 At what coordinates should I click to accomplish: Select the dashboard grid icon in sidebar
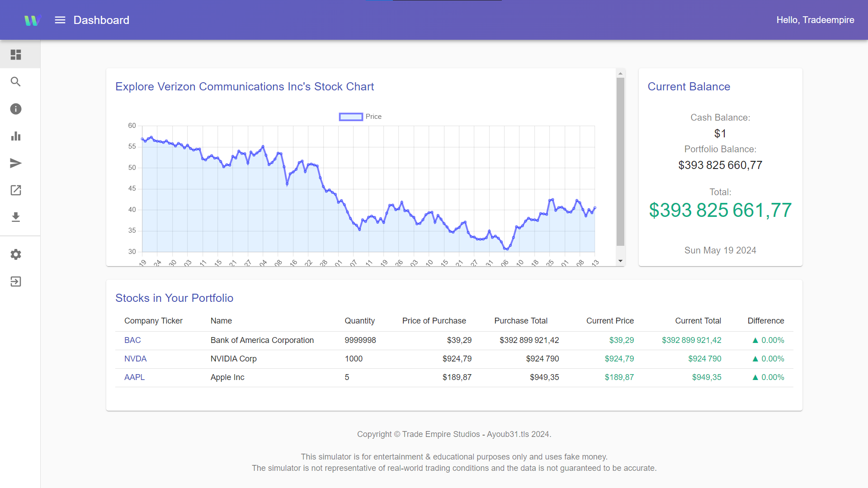point(16,55)
